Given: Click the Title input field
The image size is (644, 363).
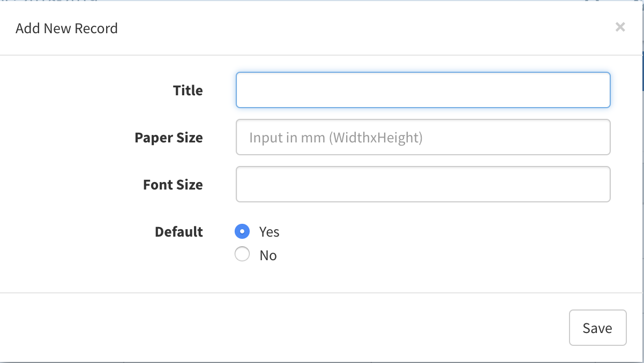Looking at the screenshot, I should click(422, 90).
